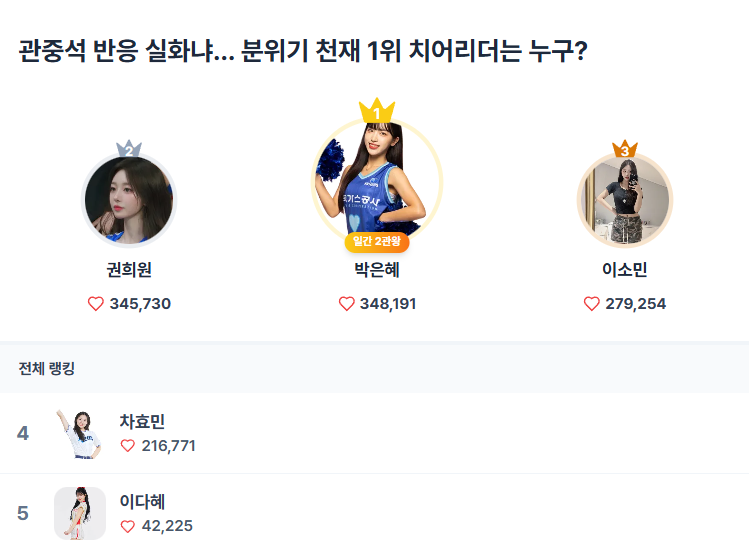Open 차효민 entry in full ranking
The width and height of the screenshot is (749, 551).
(x=142, y=422)
